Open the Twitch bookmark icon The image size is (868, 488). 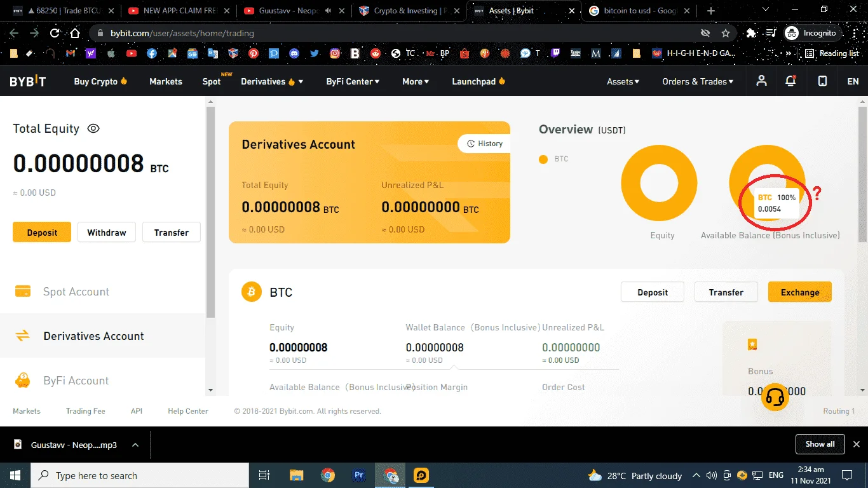555,54
